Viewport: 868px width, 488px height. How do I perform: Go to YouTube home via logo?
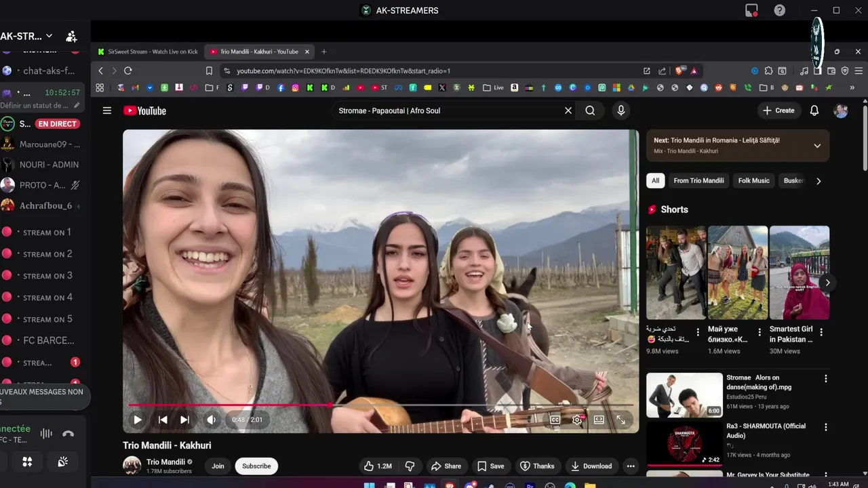(144, 110)
